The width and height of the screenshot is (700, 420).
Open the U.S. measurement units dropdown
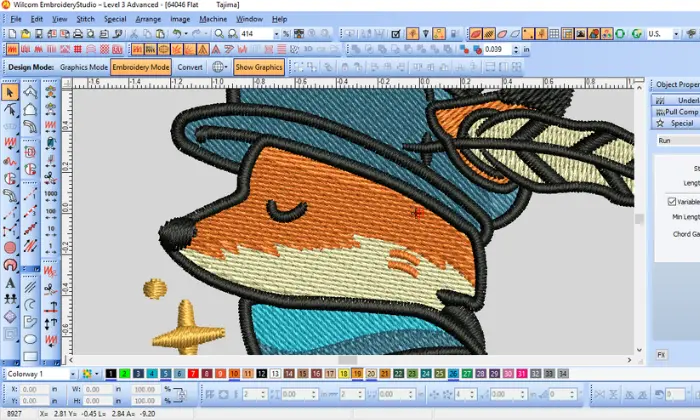click(676, 34)
